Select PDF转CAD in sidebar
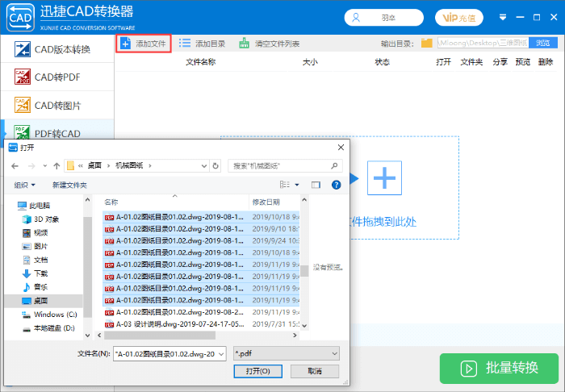Screen dimensions: 565x392 57,130
